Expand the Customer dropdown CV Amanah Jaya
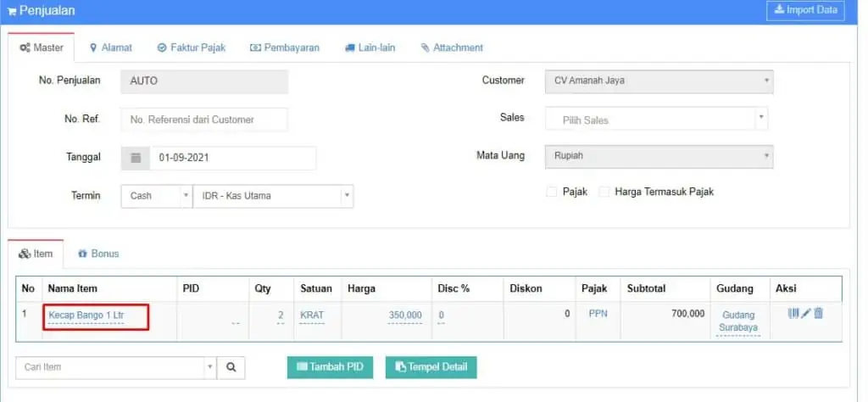This screenshot has width=868, height=402. 659,81
